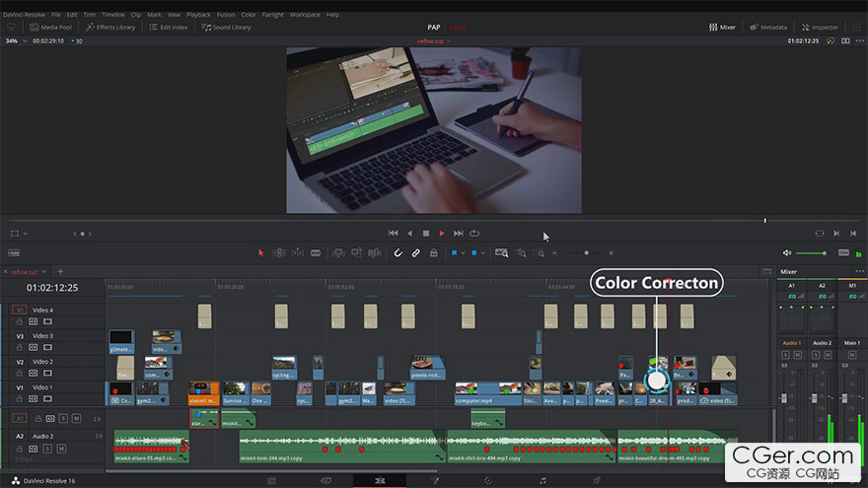Open Sound Library panel
The image size is (868, 488).
(x=227, y=28)
